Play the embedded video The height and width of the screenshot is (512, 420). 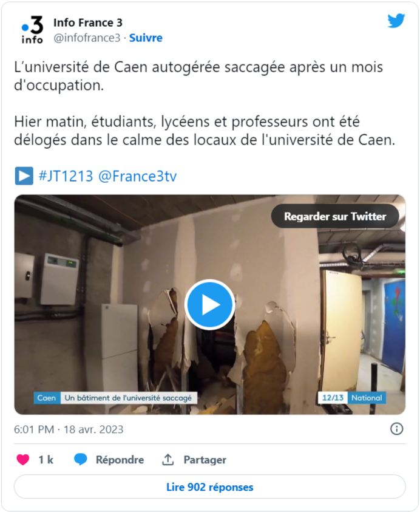(209, 305)
